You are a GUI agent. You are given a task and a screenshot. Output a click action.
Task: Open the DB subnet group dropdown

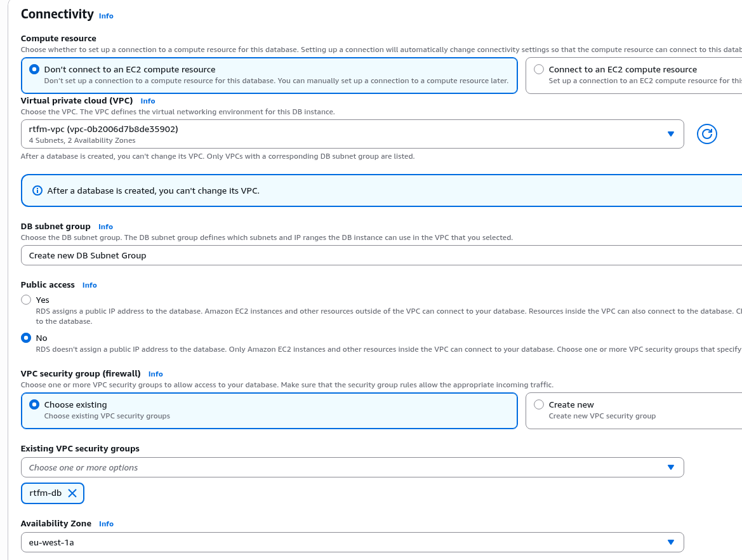[381, 255]
